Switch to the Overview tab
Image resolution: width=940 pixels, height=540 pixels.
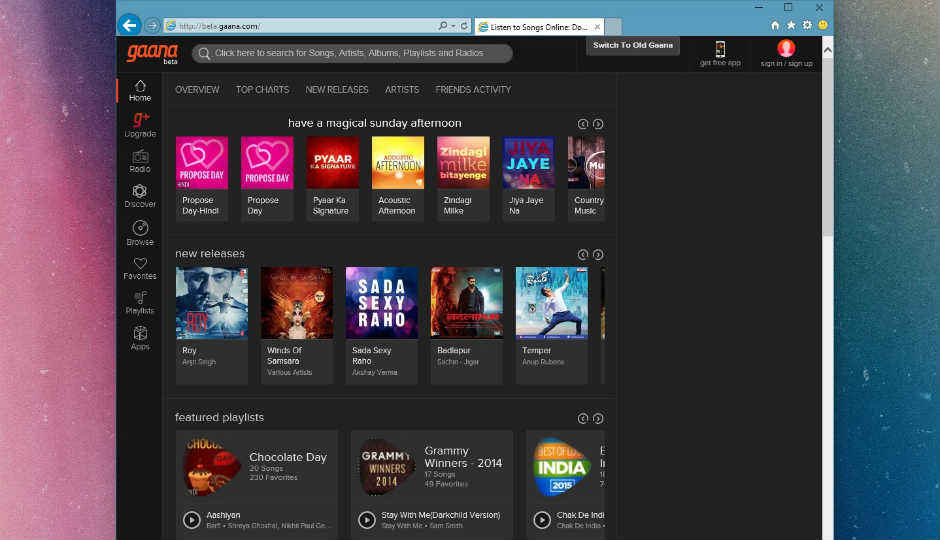click(197, 90)
